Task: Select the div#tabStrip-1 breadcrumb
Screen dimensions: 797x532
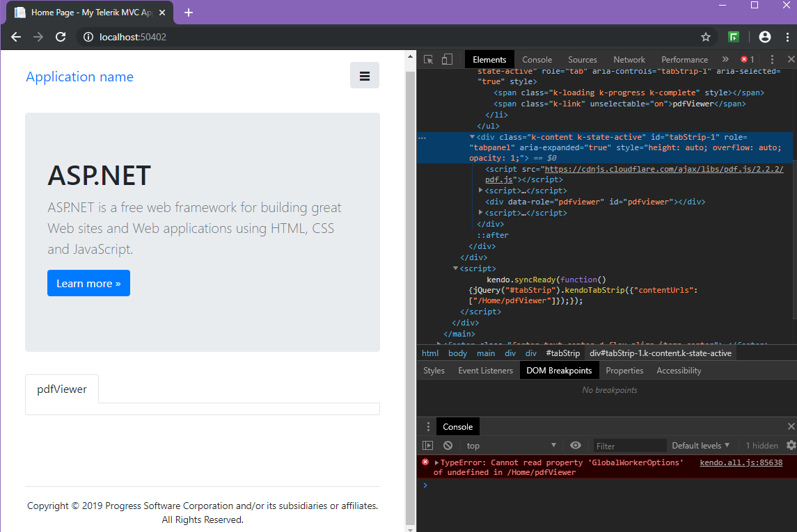Action: 661,353
